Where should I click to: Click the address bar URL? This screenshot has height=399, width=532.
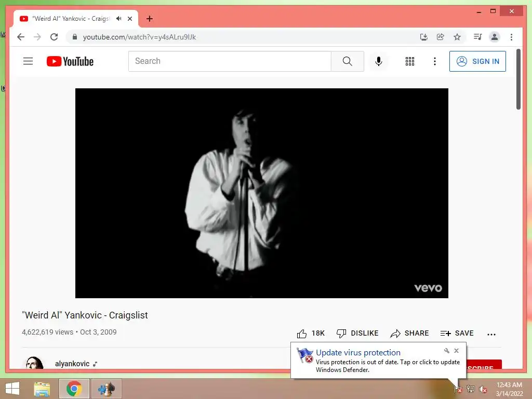139,37
